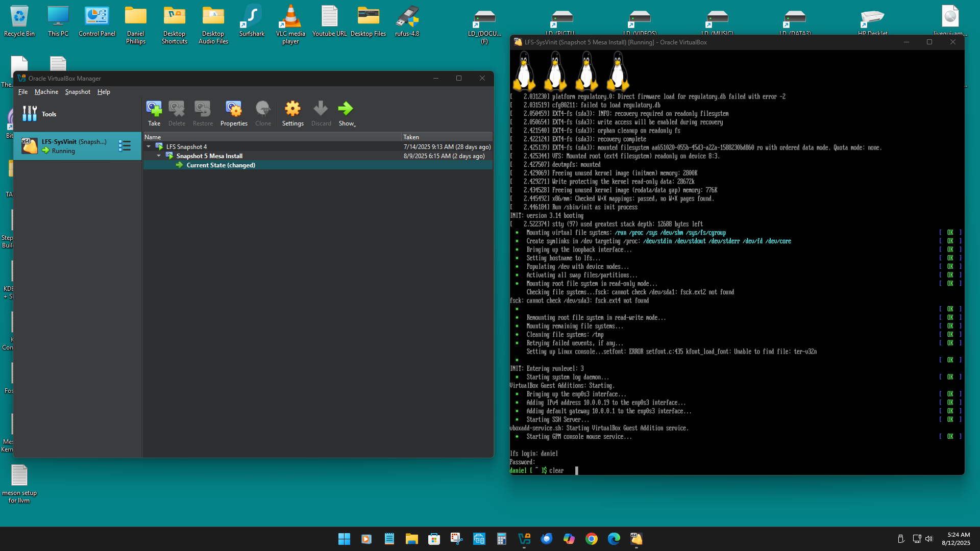Open VM list menu icon beside LFS-SysVinit

tap(124, 146)
